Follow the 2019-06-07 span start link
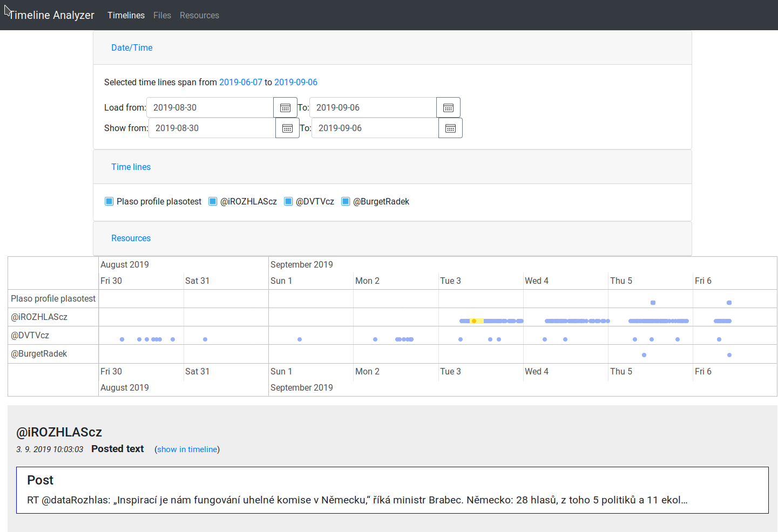 pos(241,82)
